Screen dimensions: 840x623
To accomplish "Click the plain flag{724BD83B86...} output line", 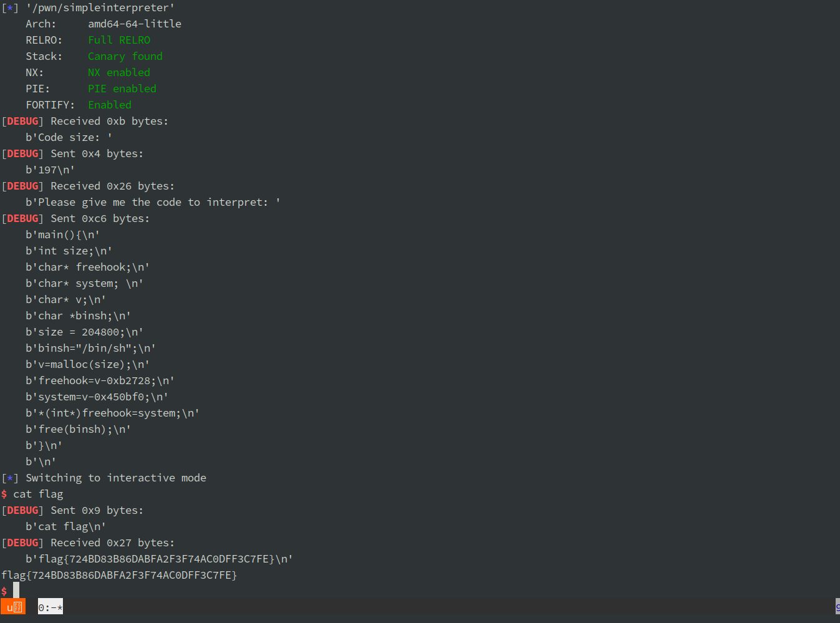I will pyautogui.click(x=119, y=575).
